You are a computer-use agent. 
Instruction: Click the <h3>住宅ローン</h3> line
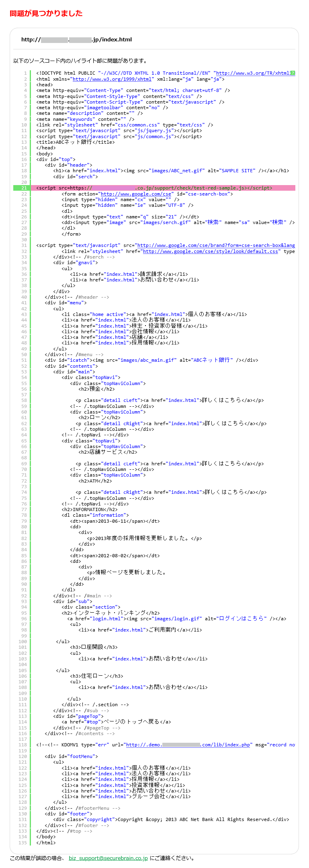(x=96, y=676)
